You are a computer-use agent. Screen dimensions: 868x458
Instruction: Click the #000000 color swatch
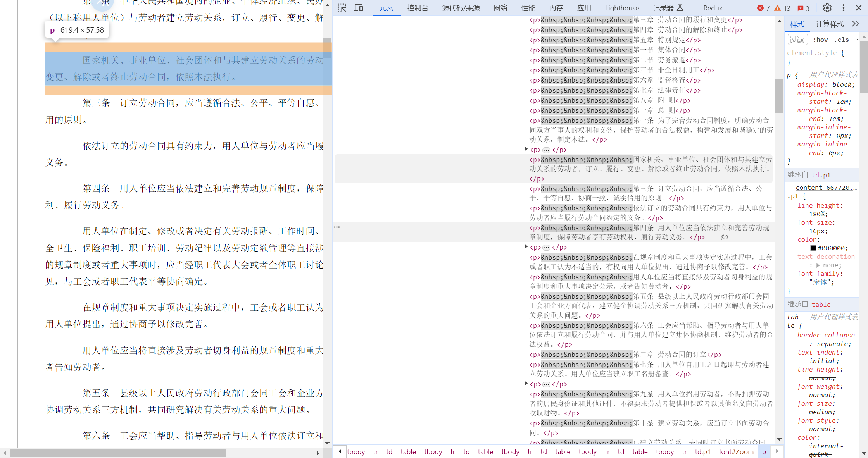tap(813, 248)
